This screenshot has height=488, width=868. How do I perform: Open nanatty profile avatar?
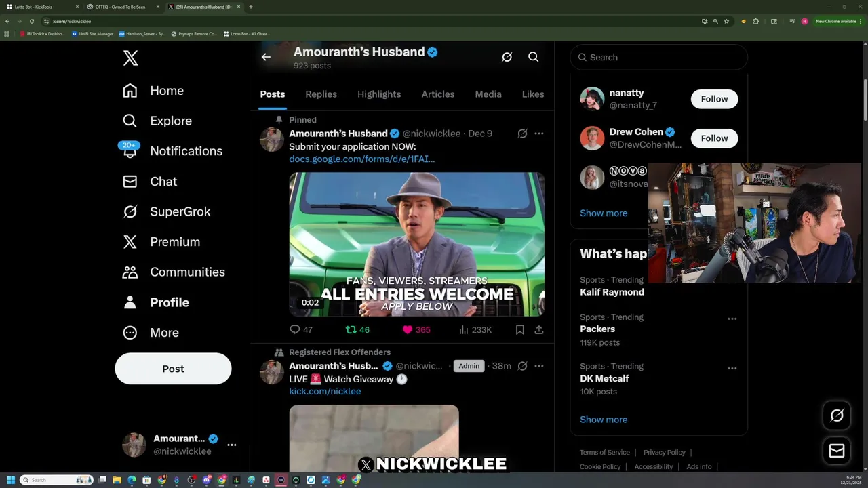point(592,99)
